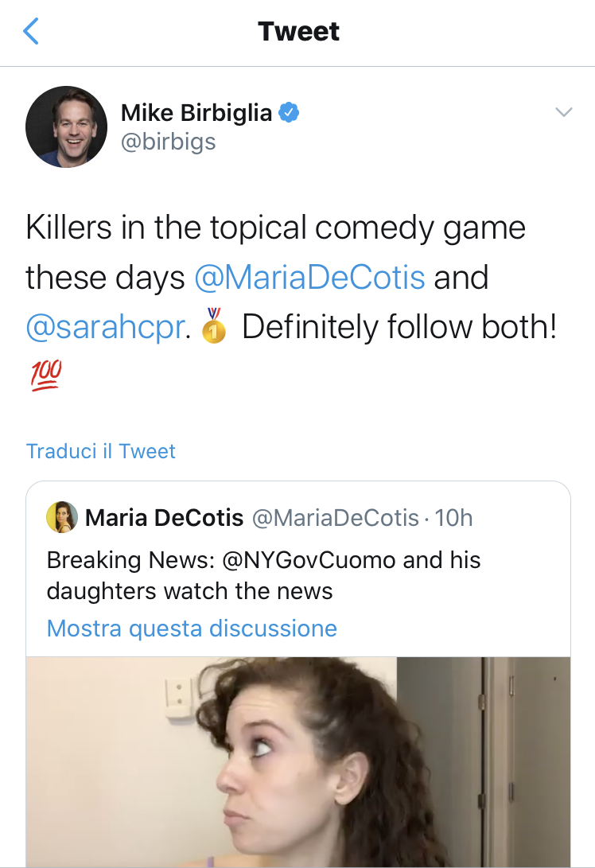The width and height of the screenshot is (595, 868).
Task: Open the @birbigs handle
Action: (x=169, y=142)
